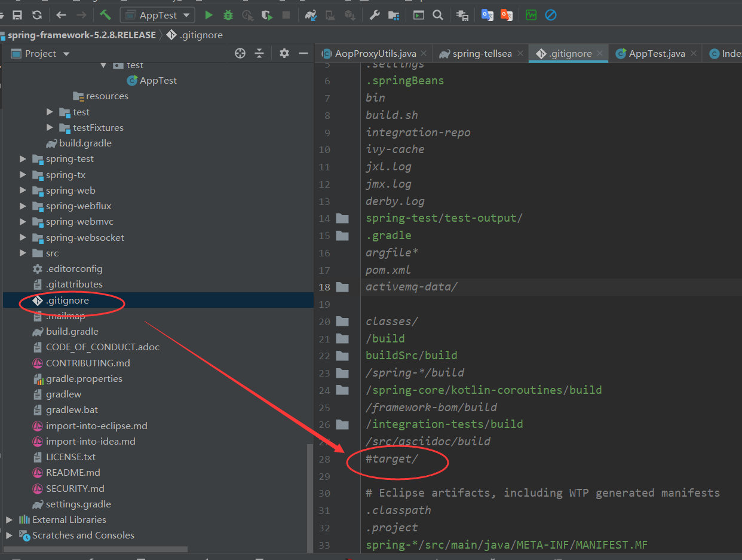The height and width of the screenshot is (560, 742).
Task: Click the Synchronize refresh toolbar icon
Action: click(37, 15)
